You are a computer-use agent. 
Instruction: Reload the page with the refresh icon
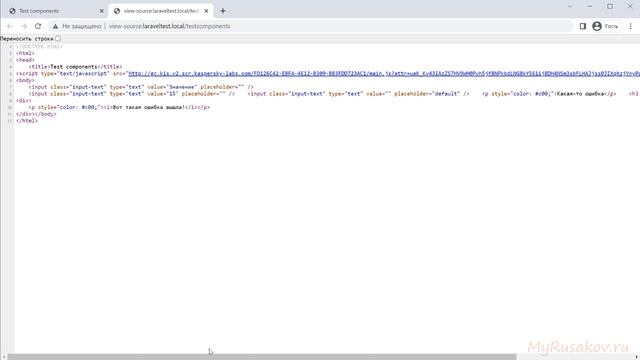[38, 26]
